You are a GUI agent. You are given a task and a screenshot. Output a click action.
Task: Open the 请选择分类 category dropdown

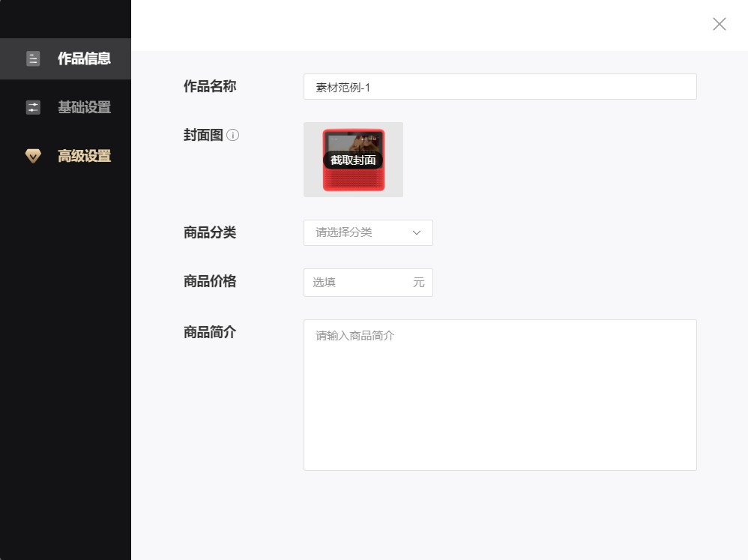[368, 233]
